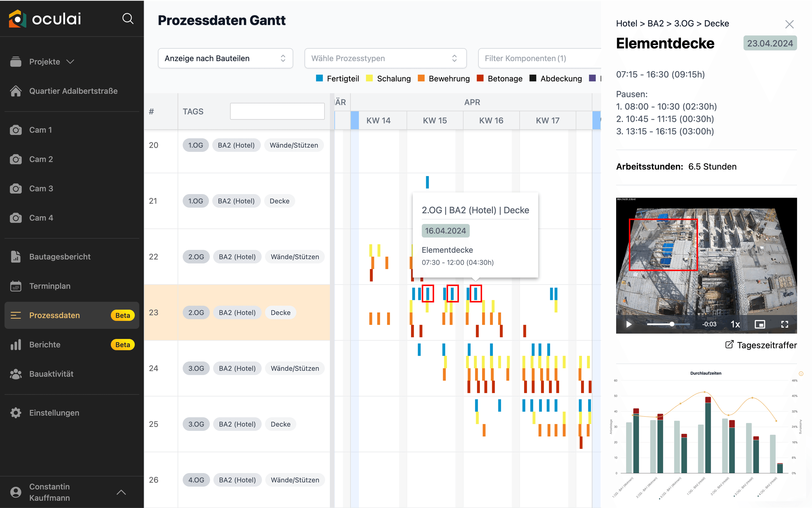Image resolution: width=812 pixels, height=508 pixels.
Task: Open the Anzeige nach Bauteilen dropdown
Action: tap(225, 58)
